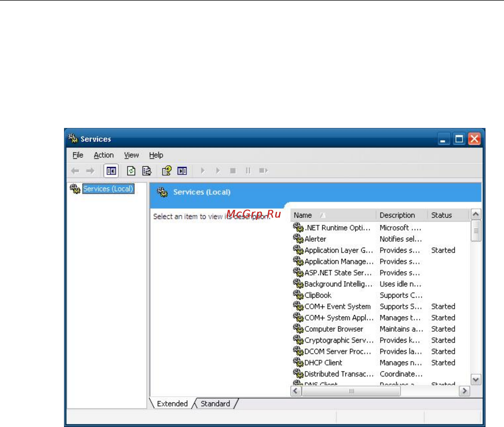Open the View menu
Screen dimensions: 504x427
131,155
